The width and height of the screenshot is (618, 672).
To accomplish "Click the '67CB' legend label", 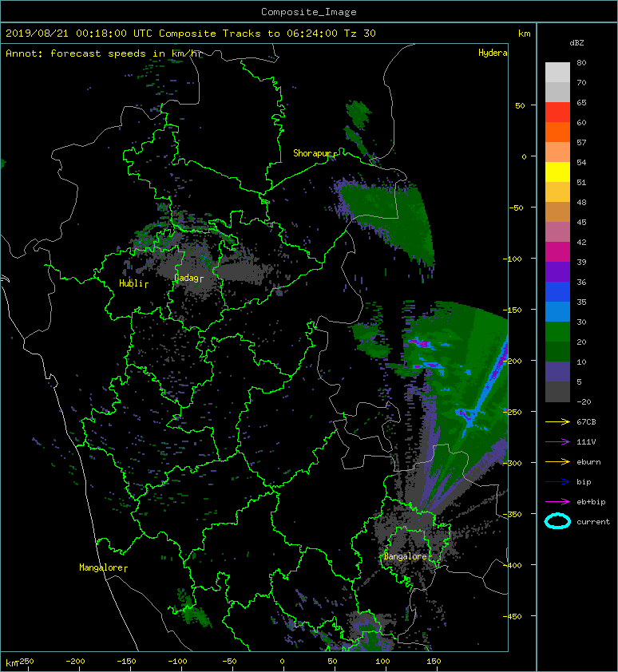I will [586, 422].
